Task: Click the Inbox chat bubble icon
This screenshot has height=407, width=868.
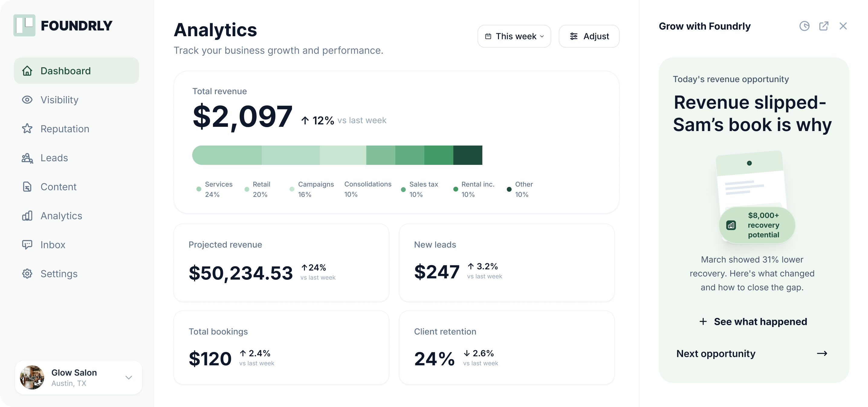Action: (27, 245)
